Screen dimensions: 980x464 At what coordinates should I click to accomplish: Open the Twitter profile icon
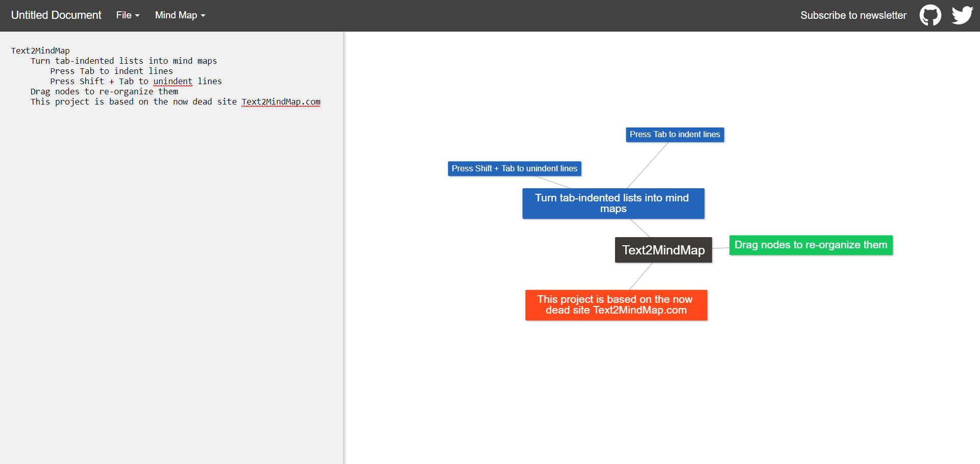[x=963, y=15]
